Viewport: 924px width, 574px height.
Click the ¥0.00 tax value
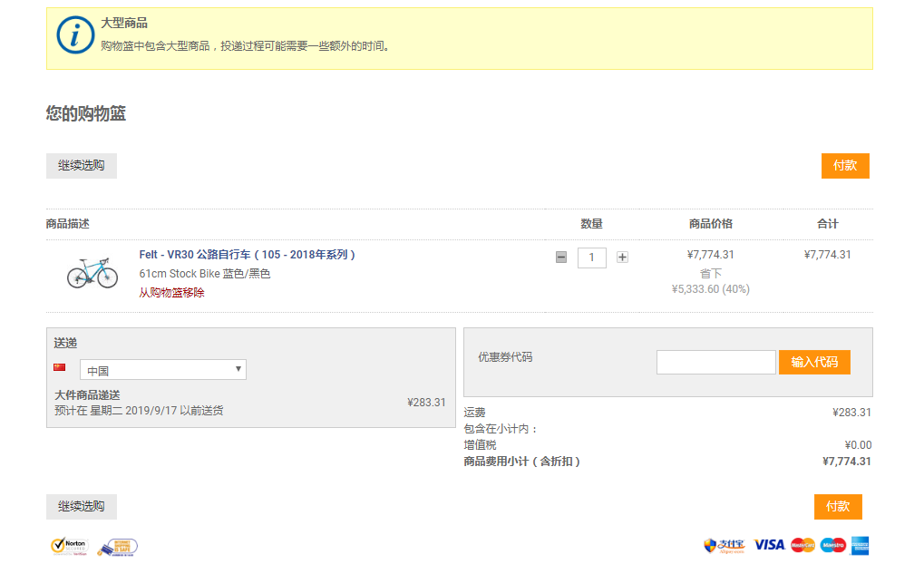[x=858, y=445]
